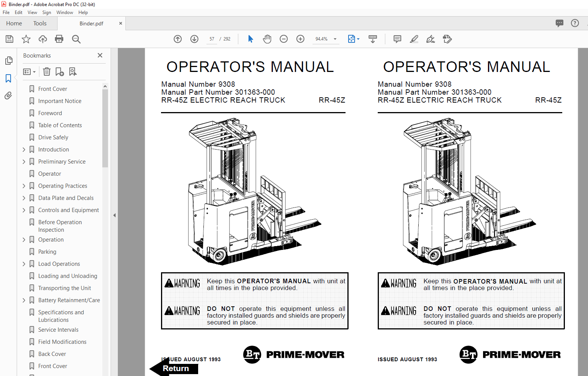This screenshot has height=376, width=588.
Task: Click the find current bookmark icon
Action: (73, 72)
